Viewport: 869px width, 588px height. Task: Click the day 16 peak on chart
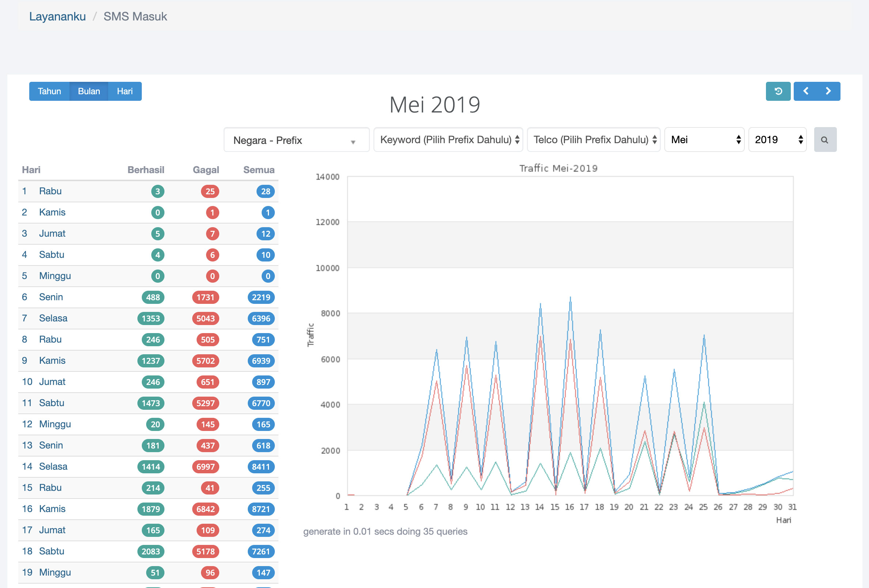pyautogui.click(x=570, y=298)
